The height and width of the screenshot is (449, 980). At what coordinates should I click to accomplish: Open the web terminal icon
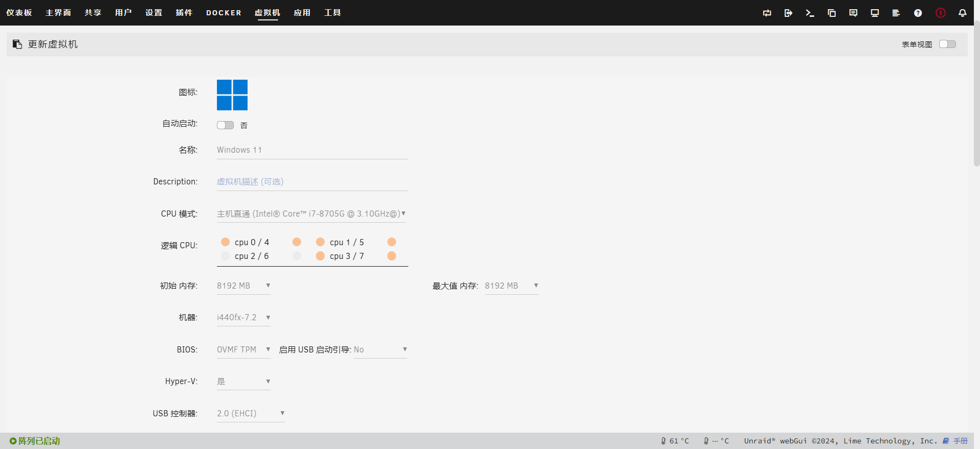tap(810, 13)
